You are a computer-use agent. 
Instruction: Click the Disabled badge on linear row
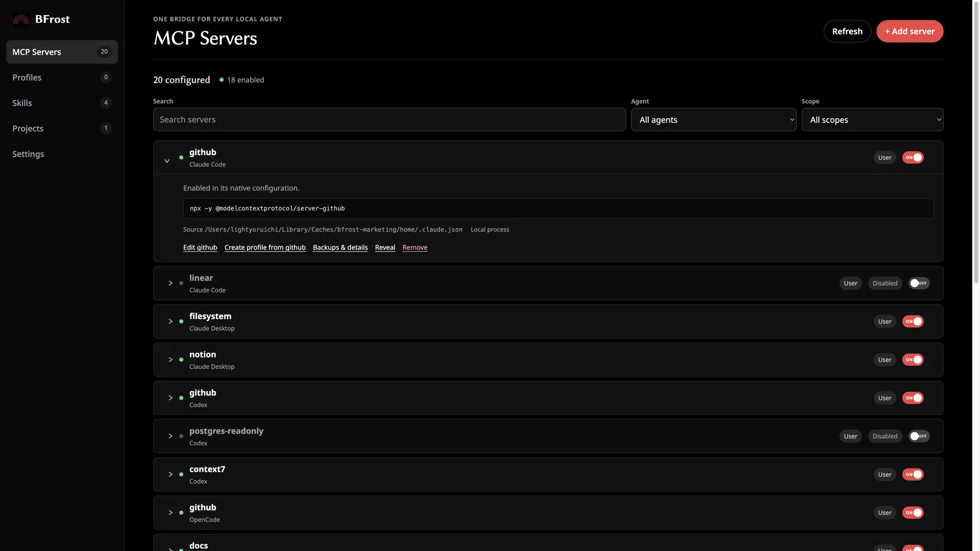click(885, 283)
